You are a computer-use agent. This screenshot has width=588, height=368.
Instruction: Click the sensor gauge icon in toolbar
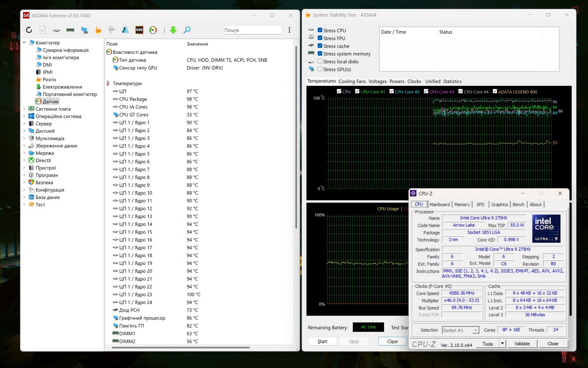pyautogui.click(x=153, y=30)
